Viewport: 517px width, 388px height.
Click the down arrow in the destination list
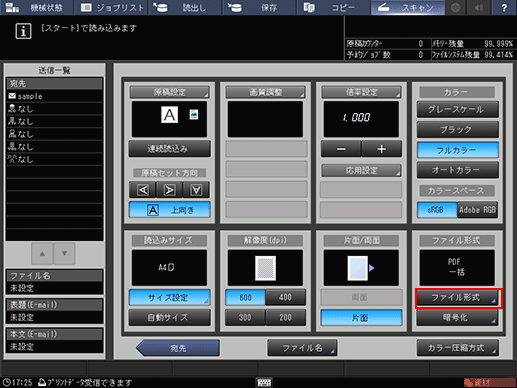64,254
